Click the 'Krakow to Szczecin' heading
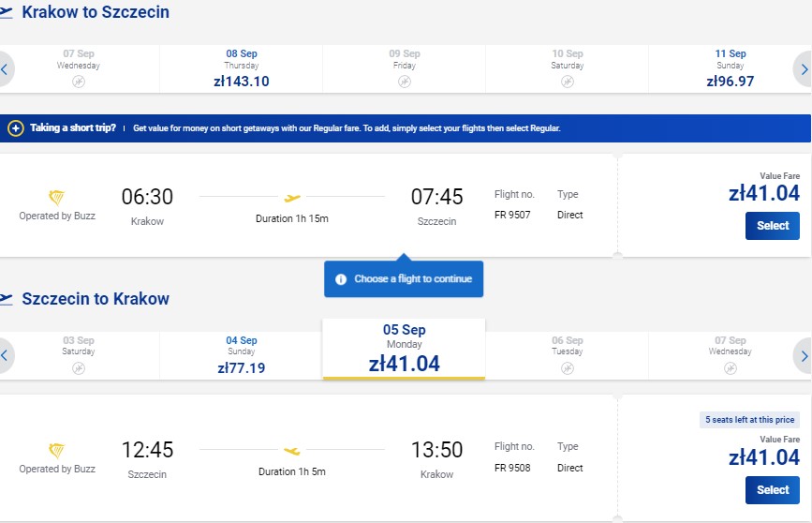Screen dimensions: 812x523 click(96, 12)
